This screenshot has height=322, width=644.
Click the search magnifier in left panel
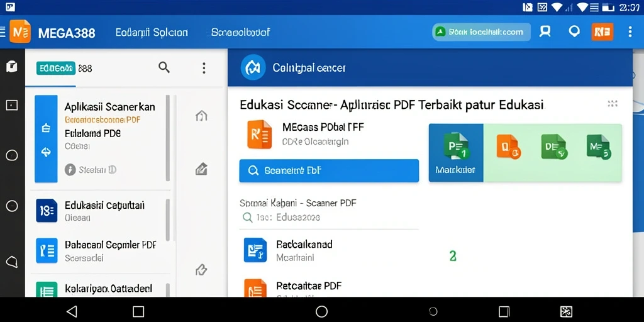click(164, 67)
